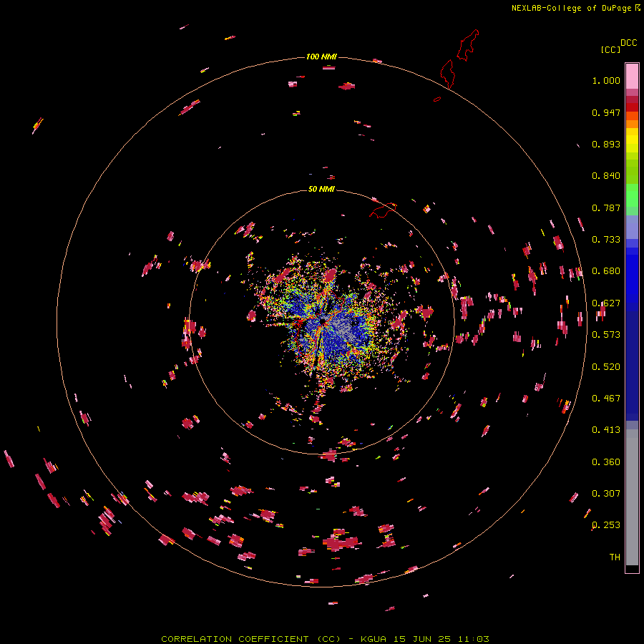The width and height of the screenshot is (644, 644).
Task: Click the KGUA station ID in the caption
Action: point(374,639)
